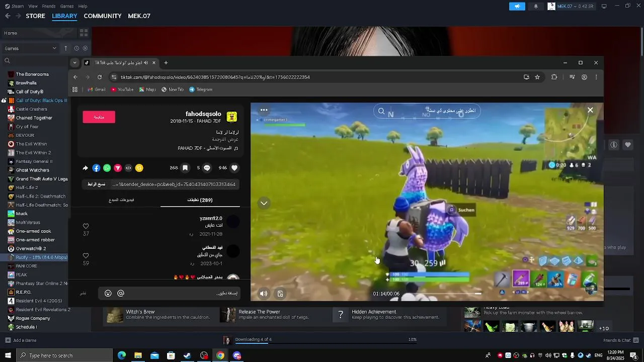Like the comment with 59 likes
Viewport: 644px width, 362px height.
86,256
